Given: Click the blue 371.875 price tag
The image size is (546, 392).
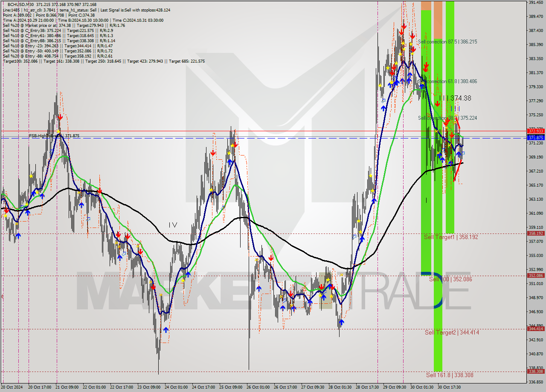Looking at the screenshot, I should (x=536, y=138).
